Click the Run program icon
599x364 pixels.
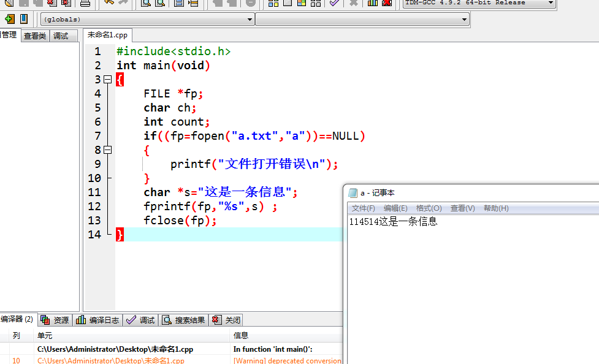(x=288, y=2)
